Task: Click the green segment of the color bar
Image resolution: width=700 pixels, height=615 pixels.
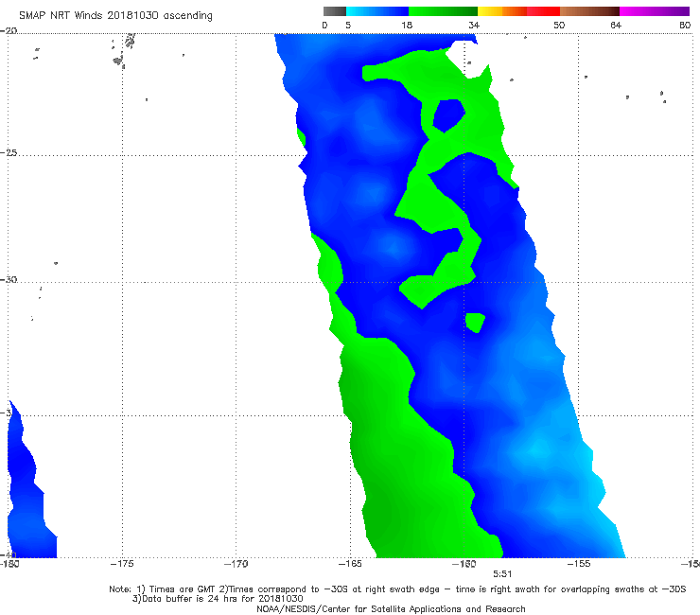Action: 443,11
